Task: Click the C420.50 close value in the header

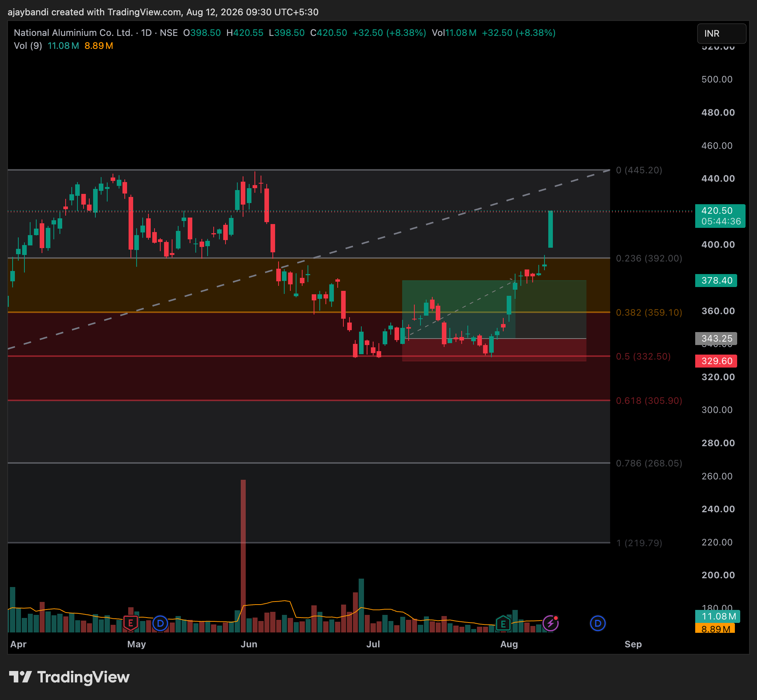Action: (329, 33)
